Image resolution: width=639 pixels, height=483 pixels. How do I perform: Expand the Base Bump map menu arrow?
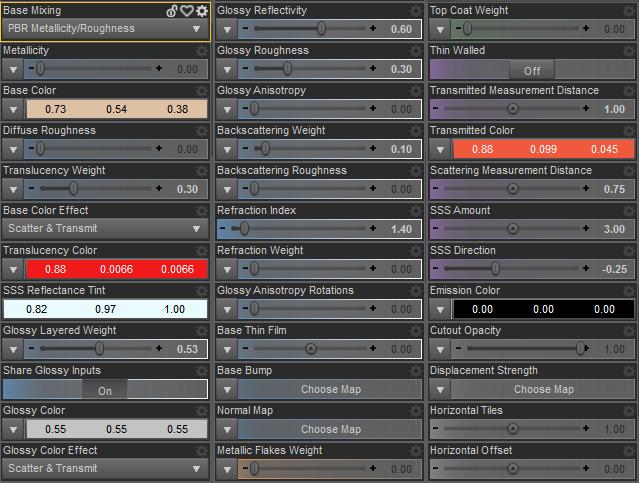(227, 389)
